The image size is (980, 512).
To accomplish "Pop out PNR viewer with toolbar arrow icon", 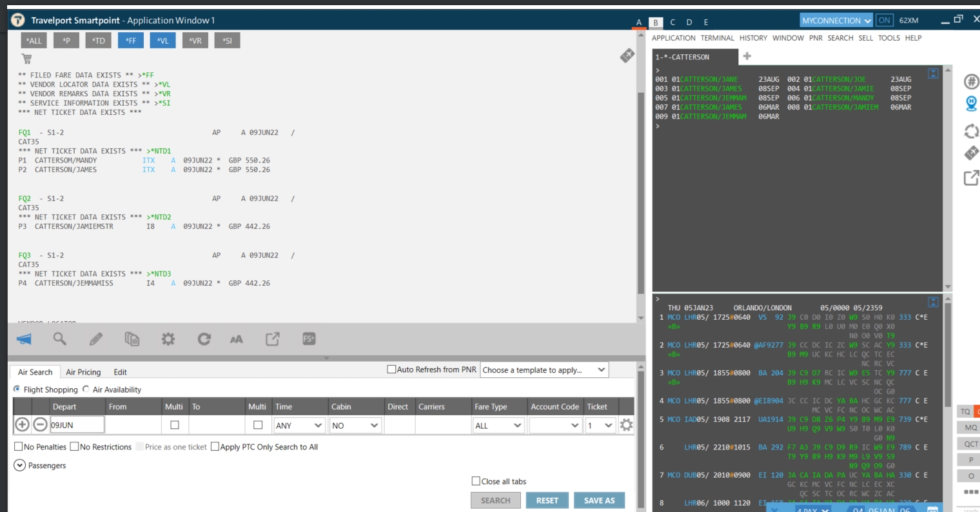I will [x=273, y=339].
